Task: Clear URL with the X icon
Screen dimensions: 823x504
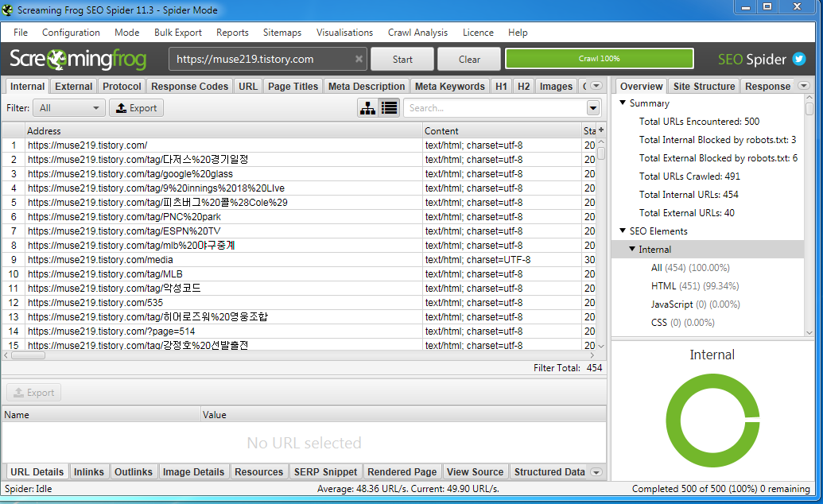Action: pos(359,59)
